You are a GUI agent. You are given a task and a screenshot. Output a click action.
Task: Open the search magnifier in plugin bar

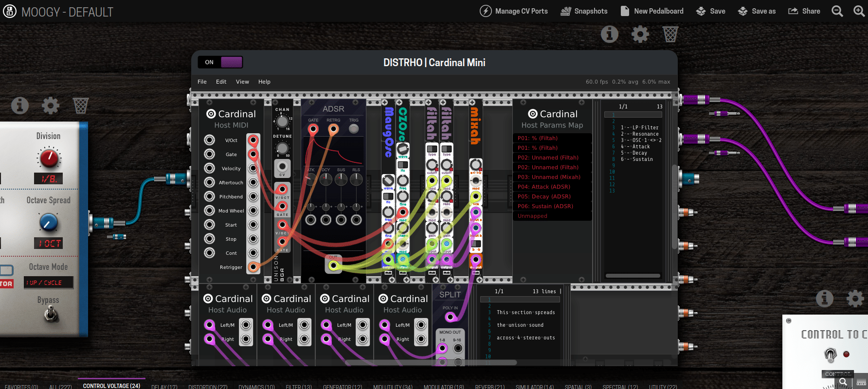(843, 382)
